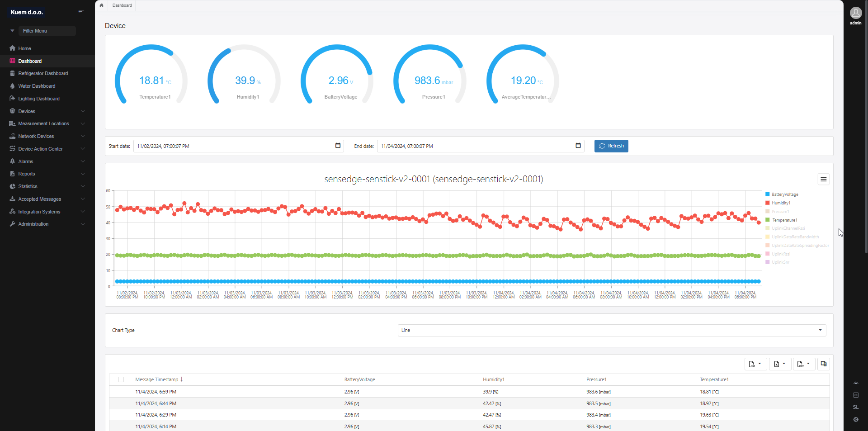Viewport: 868px width, 431px height.
Task: Go to the Home menu item
Action: point(24,48)
